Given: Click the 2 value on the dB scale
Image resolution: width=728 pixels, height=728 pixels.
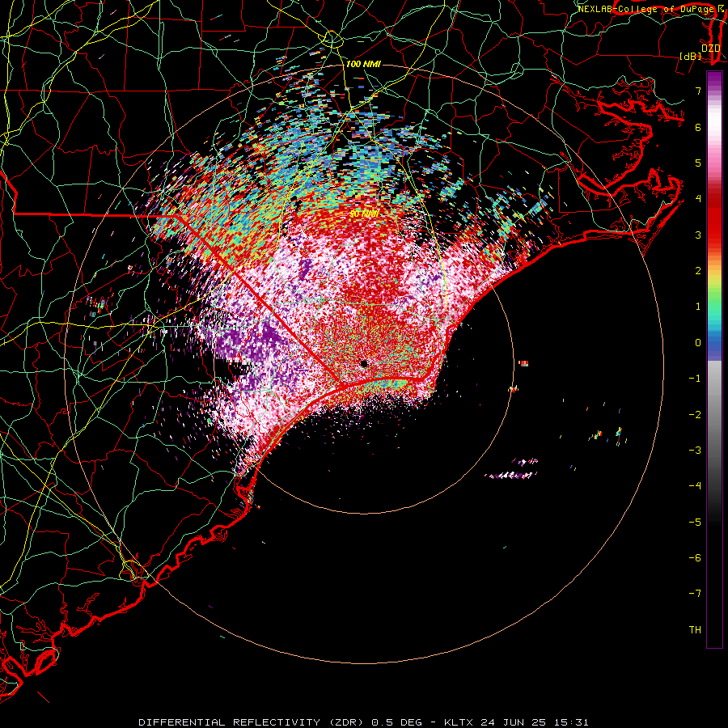Looking at the screenshot, I should click(698, 271).
